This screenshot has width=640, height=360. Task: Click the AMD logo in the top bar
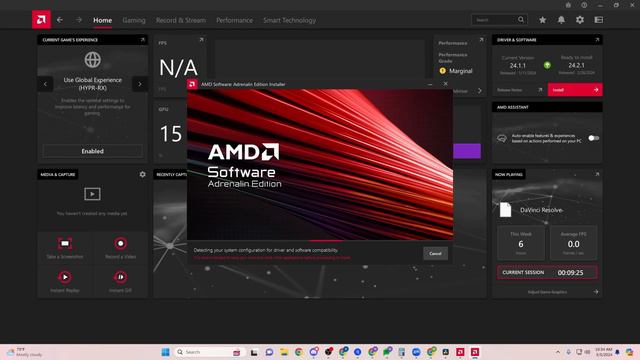[41, 20]
